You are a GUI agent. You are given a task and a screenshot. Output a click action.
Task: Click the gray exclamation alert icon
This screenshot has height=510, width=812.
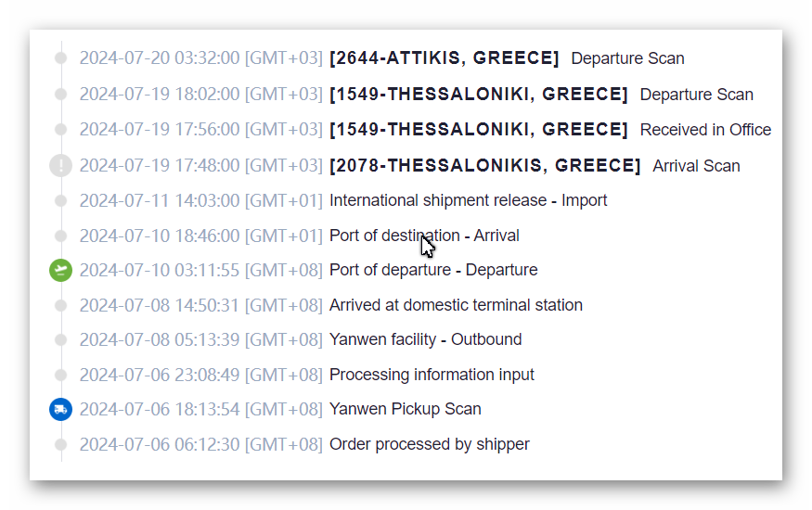coord(60,166)
